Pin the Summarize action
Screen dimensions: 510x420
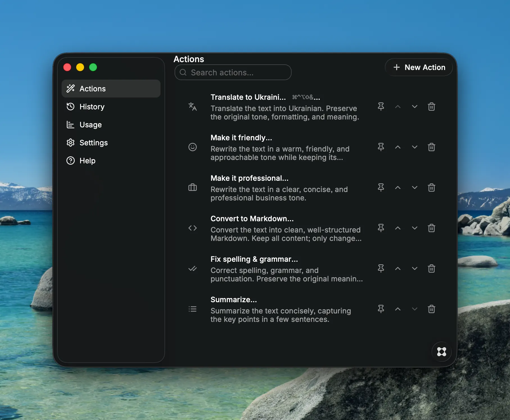coord(381,309)
